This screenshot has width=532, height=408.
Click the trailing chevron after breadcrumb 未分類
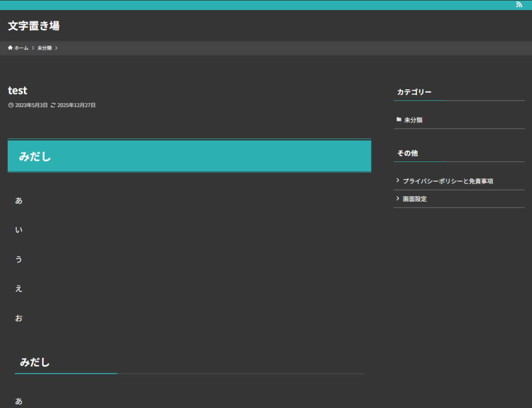(56, 48)
